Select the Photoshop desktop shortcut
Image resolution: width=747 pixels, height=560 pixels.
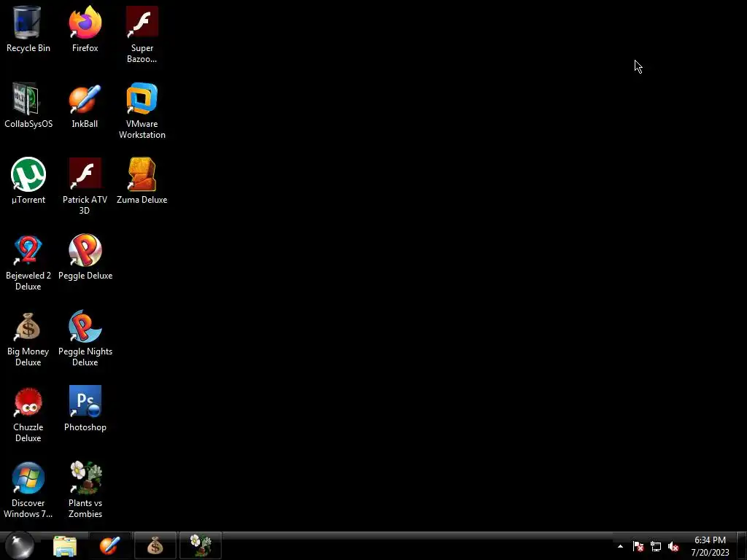tap(85, 408)
